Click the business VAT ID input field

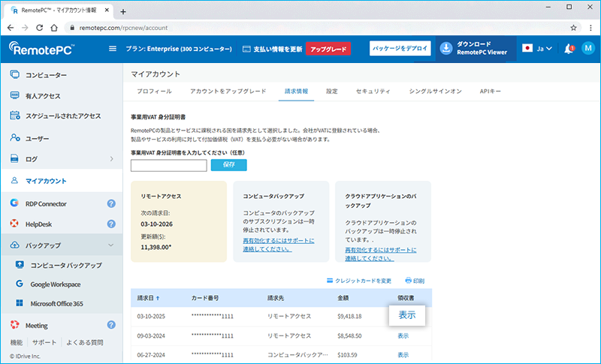point(168,165)
